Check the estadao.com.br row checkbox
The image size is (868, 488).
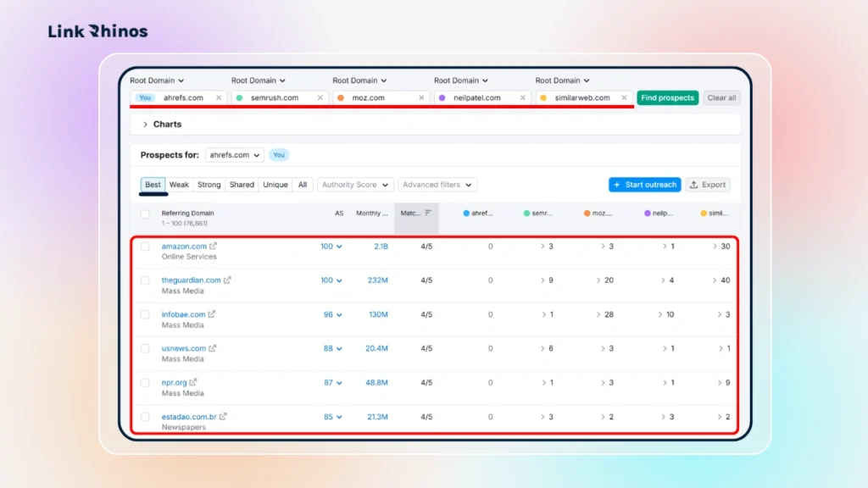(145, 417)
